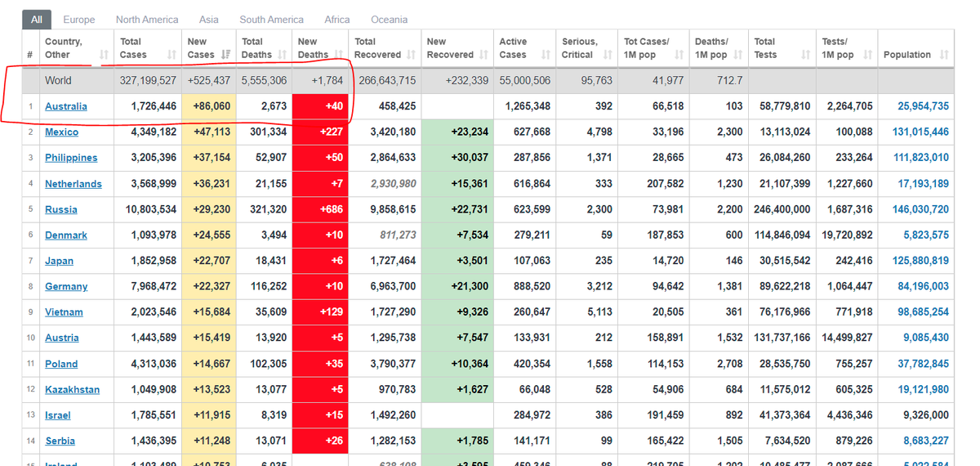Select the All tab
This screenshot has width=980, height=466.
pyautogui.click(x=37, y=20)
